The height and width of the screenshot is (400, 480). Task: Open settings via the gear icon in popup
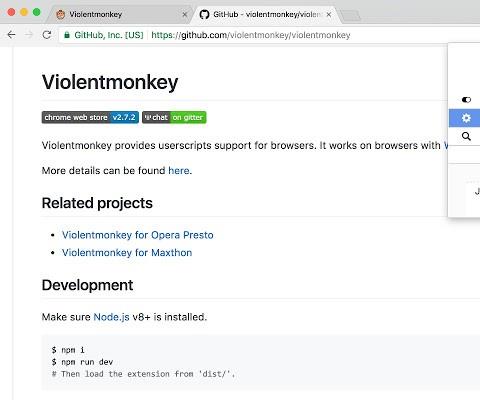point(466,118)
